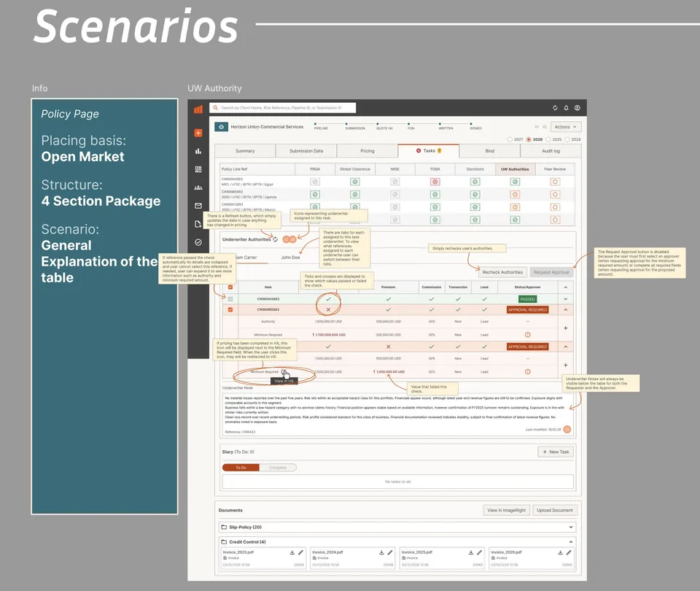Viewport: 700px width, 591px height.
Task: Select the 2025 year radio button
Action: pyautogui.click(x=548, y=139)
